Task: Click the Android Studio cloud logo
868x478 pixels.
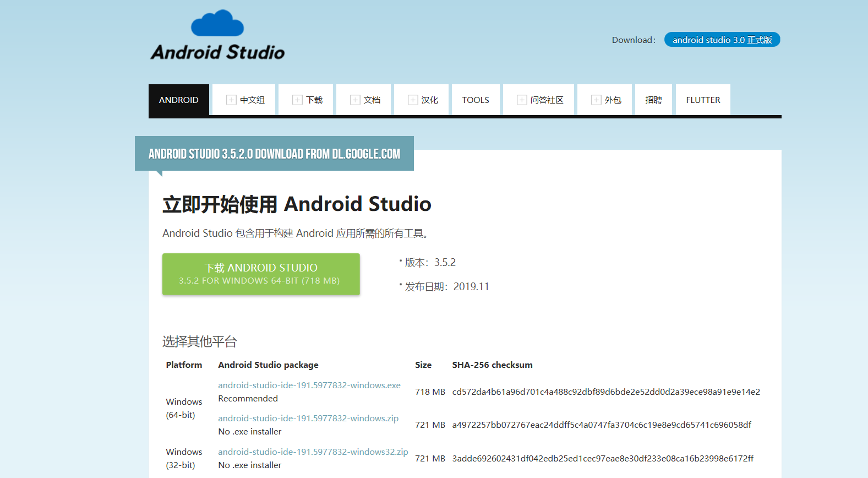Action: click(217, 35)
